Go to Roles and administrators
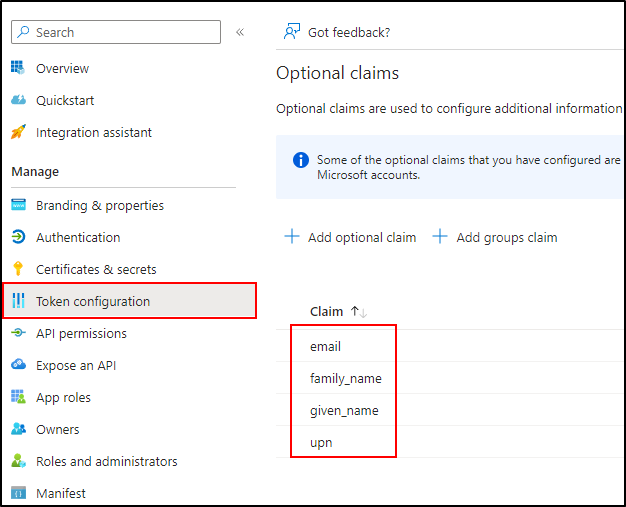 tap(106, 461)
